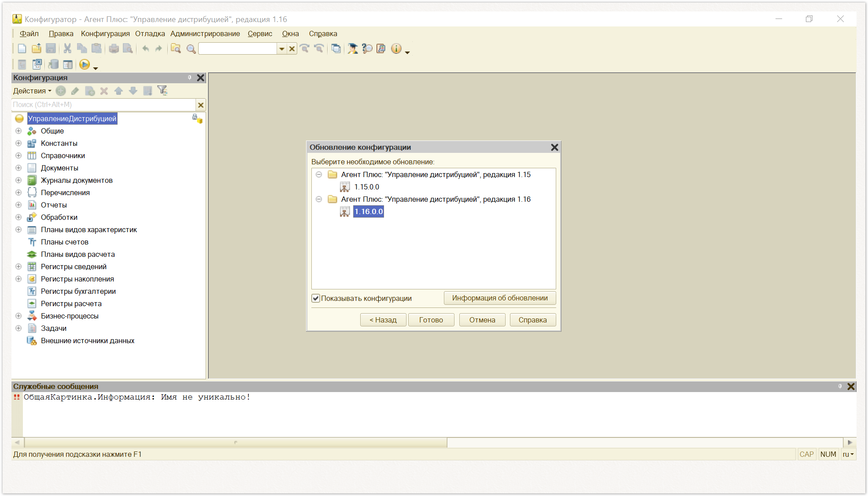Pin the Конфигурация panel
This screenshot has width=868, height=496.
[190, 78]
